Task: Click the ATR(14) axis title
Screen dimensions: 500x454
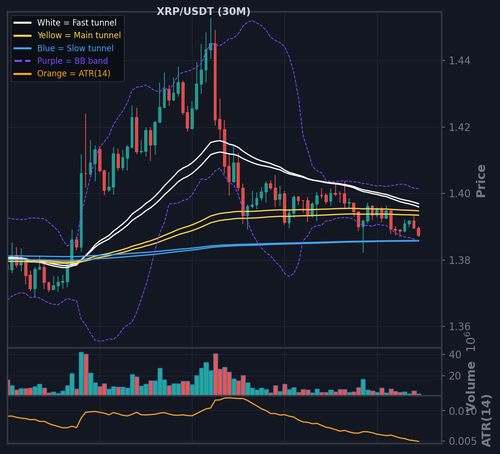Action: pyautogui.click(x=487, y=421)
